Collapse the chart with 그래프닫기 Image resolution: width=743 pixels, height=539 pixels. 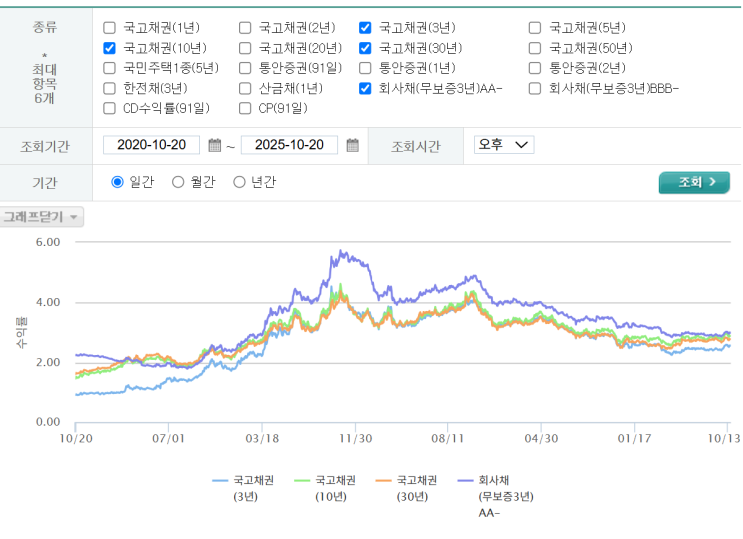(41, 216)
